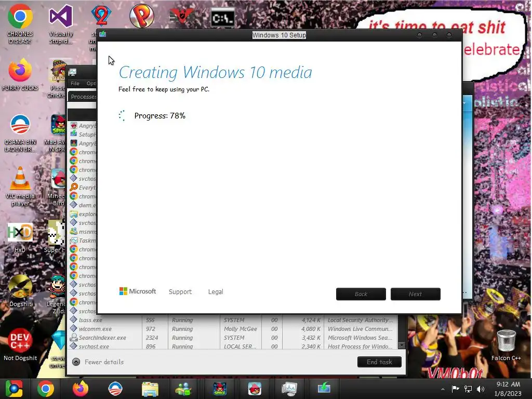Click the clock showing 9:12 AM
The image size is (532, 399).
tap(508, 384)
